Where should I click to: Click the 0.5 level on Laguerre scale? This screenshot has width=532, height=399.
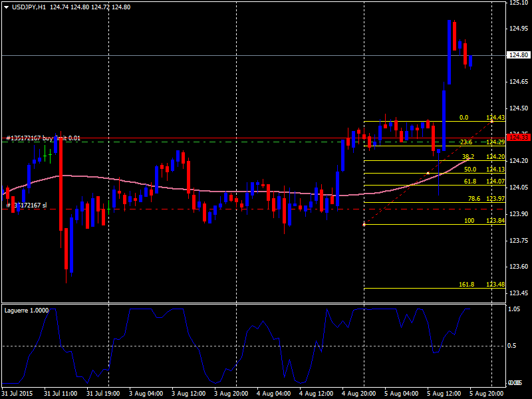(511, 346)
